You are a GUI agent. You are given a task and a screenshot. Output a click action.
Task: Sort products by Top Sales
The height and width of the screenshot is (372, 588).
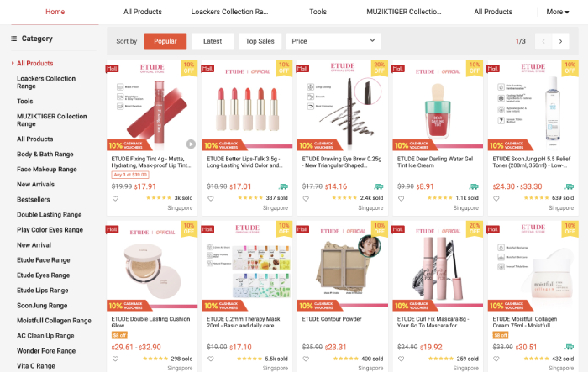(260, 41)
